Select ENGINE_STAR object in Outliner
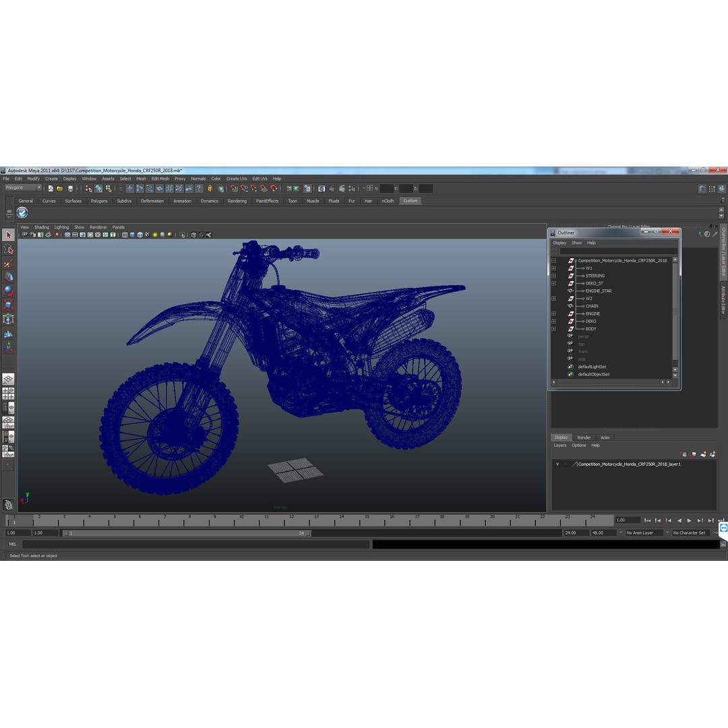 click(599, 291)
